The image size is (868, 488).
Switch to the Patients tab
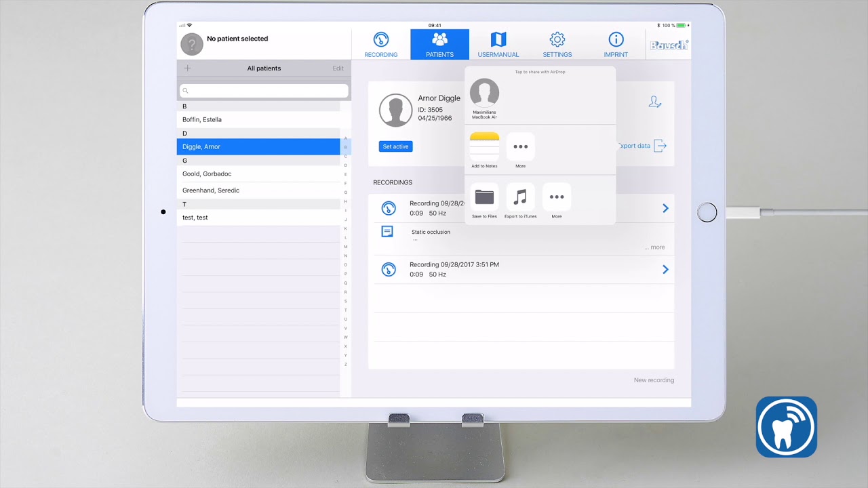click(x=439, y=45)
